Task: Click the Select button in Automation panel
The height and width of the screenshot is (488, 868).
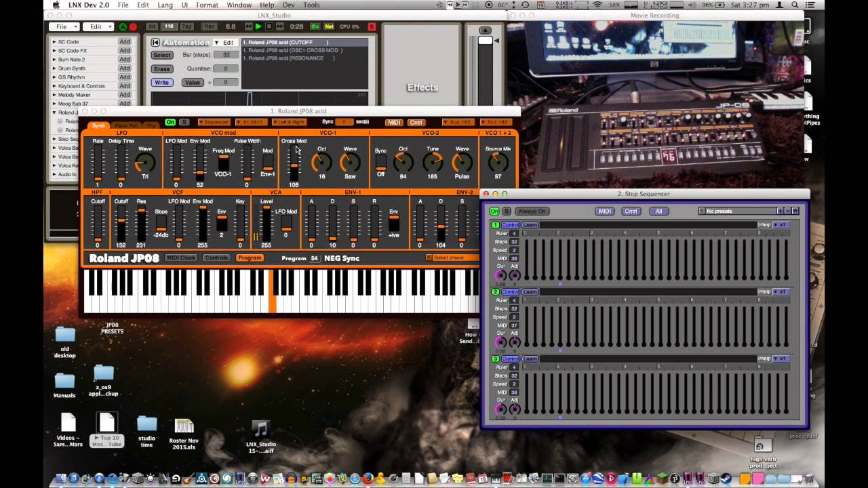Action: pos(161,56)
